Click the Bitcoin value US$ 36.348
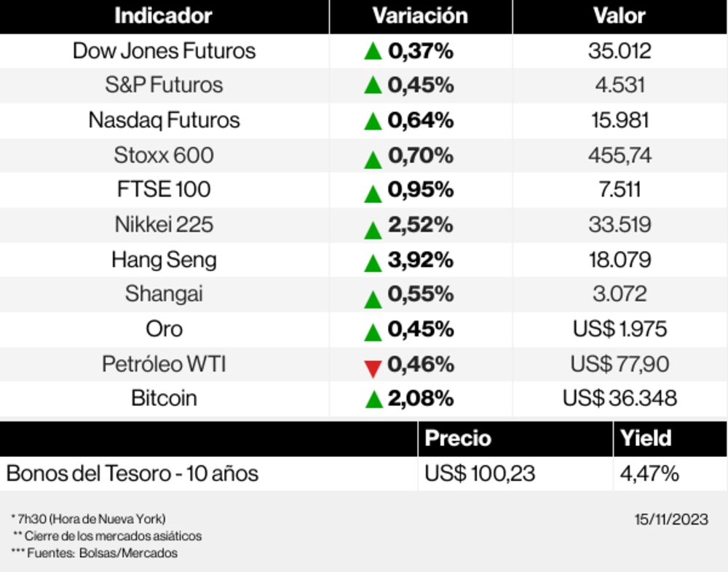 click(x=620, y=398)
